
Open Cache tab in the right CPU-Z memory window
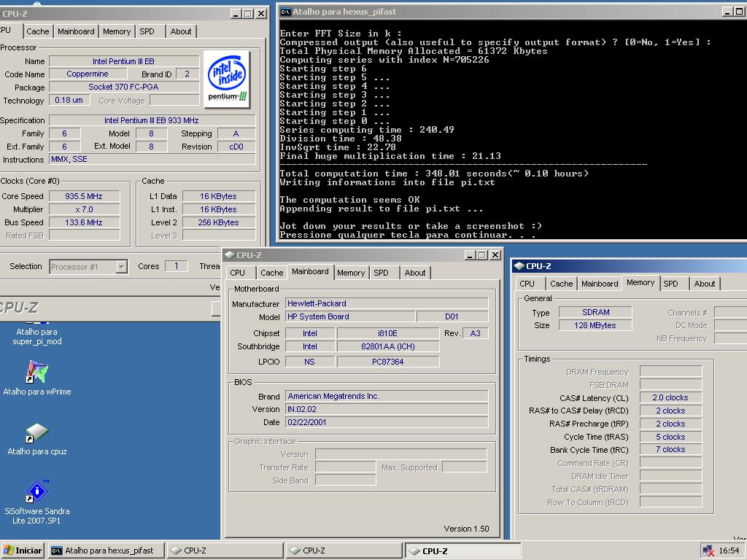coord(561,284)
